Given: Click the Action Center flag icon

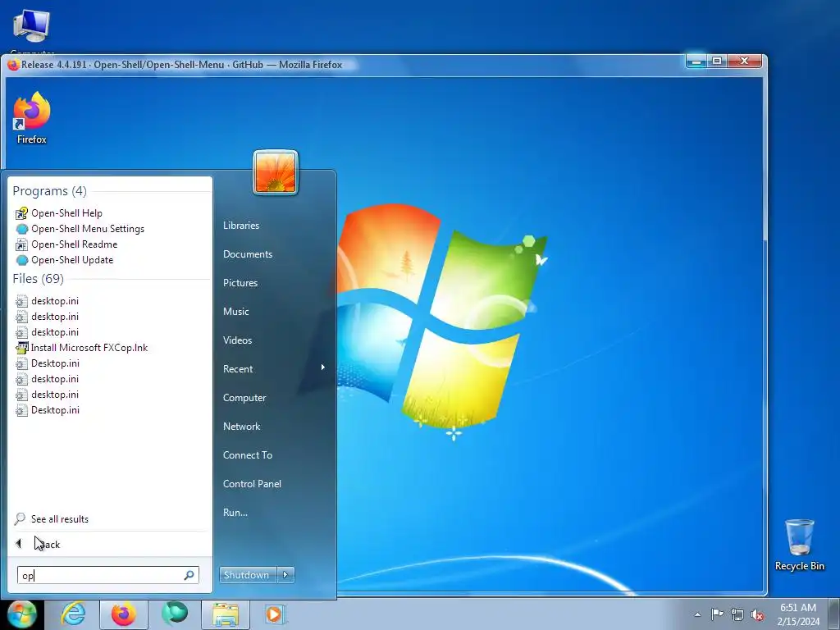Looking at the screenshot, I should [717, 614].
